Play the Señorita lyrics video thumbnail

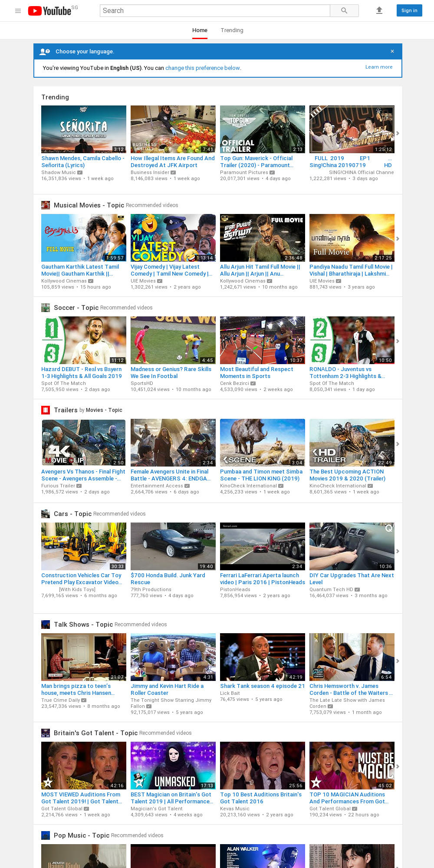pyautogui.click(x=84, y=129)
